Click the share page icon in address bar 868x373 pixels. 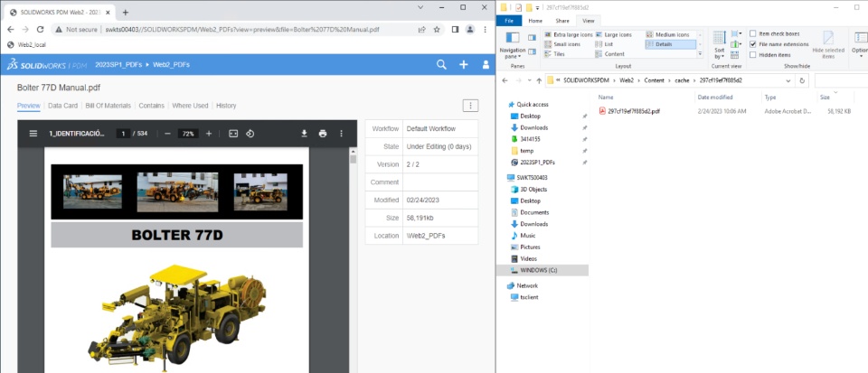pos(422,29)
